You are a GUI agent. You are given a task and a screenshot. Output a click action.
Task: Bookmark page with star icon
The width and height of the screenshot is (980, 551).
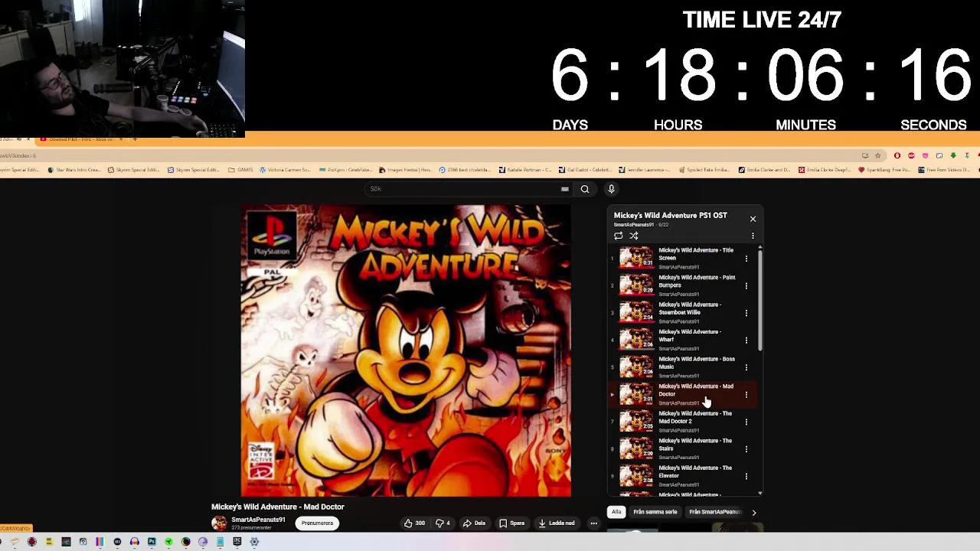click(x=878, y=155)
